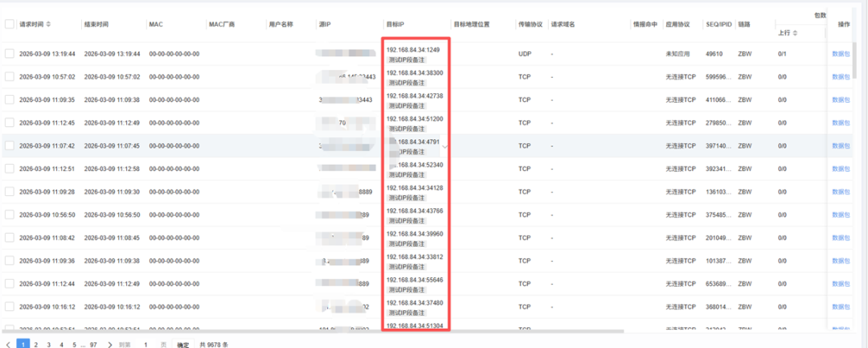Select target IP 192.168.84.34:34128
This screenshot has height=348, width=868.
(x=415, y=187)
